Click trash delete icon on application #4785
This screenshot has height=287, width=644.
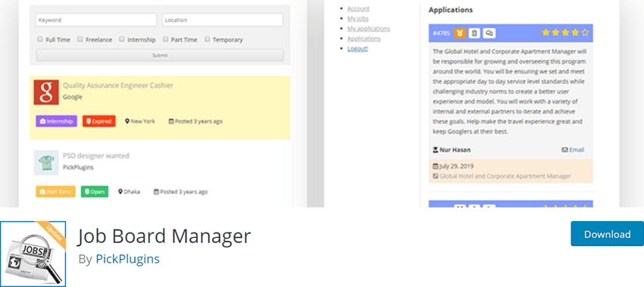click(x=474, y=33)
